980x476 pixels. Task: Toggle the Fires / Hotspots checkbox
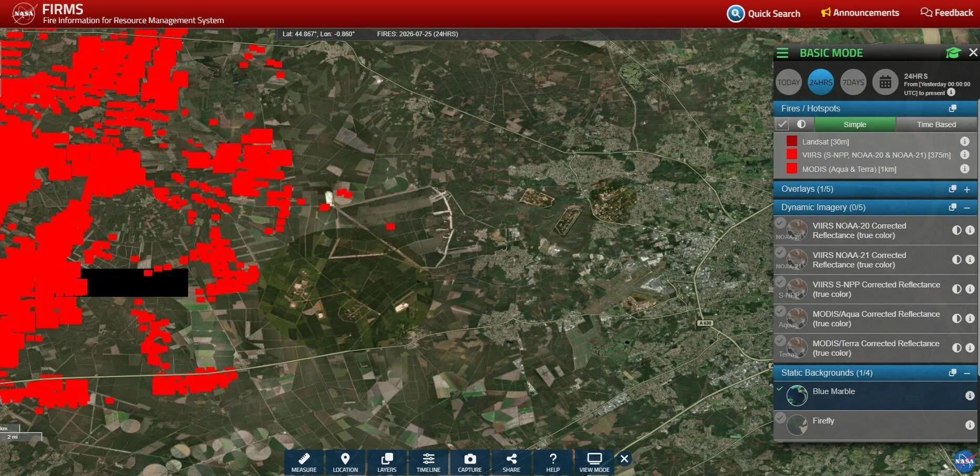pos(782,125)
